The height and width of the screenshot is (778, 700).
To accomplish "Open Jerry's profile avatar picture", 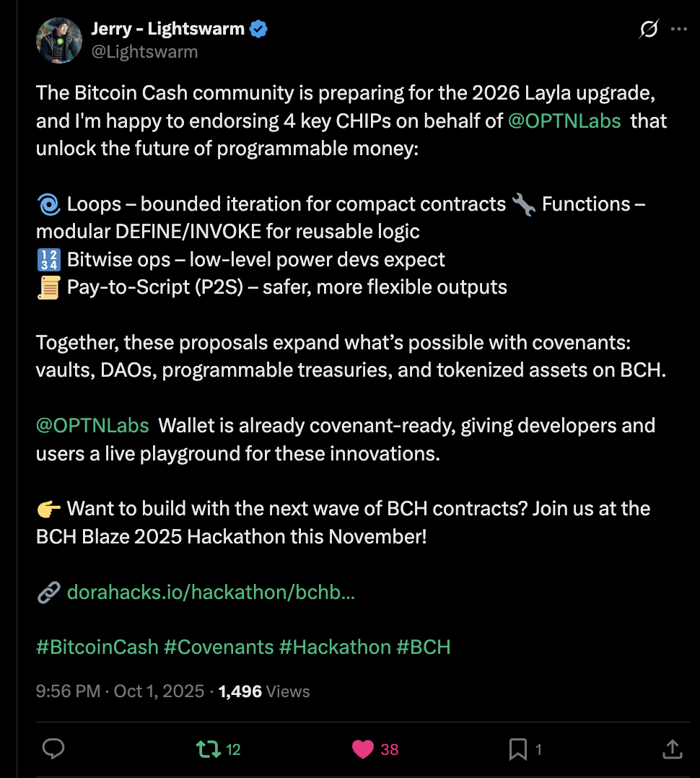I will tap(59, 40).
